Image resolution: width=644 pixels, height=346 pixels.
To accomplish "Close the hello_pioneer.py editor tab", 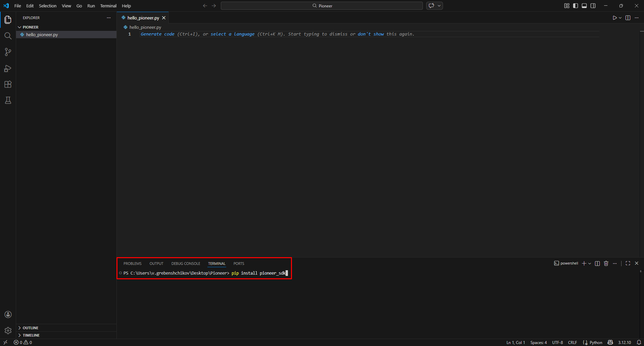I will click(x=164, y=18).
